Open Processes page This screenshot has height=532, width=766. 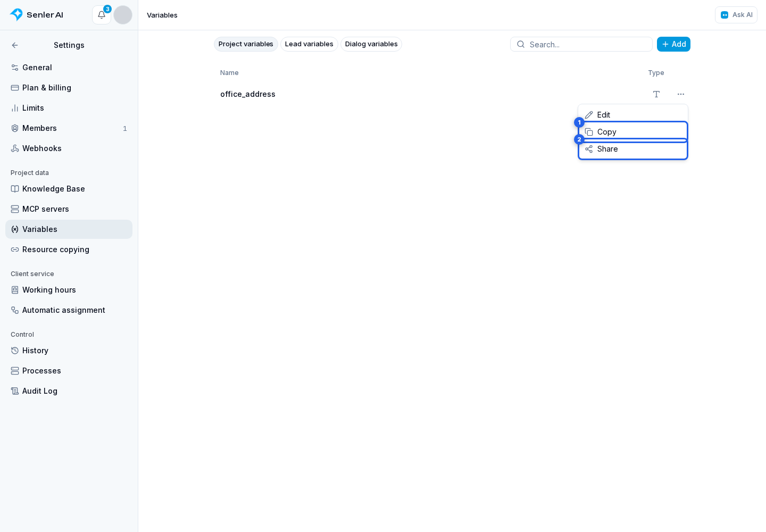[x=69, y=371]
